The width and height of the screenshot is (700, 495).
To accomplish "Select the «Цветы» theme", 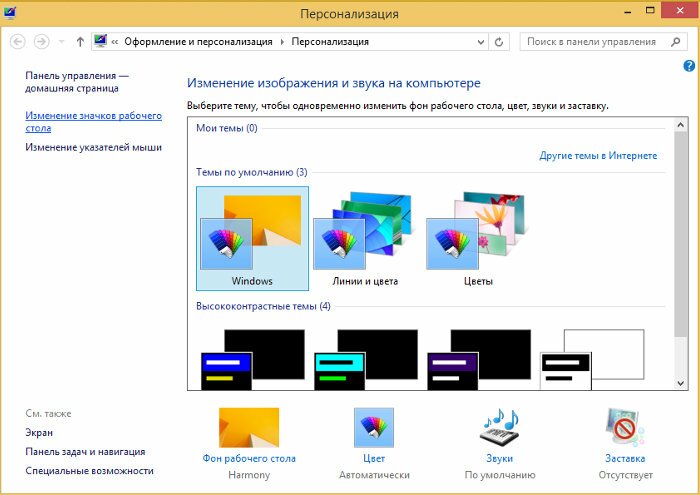I will click(478, 238).
